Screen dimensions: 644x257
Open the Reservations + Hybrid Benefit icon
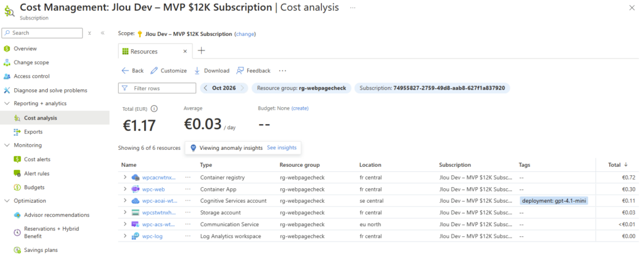17,232
